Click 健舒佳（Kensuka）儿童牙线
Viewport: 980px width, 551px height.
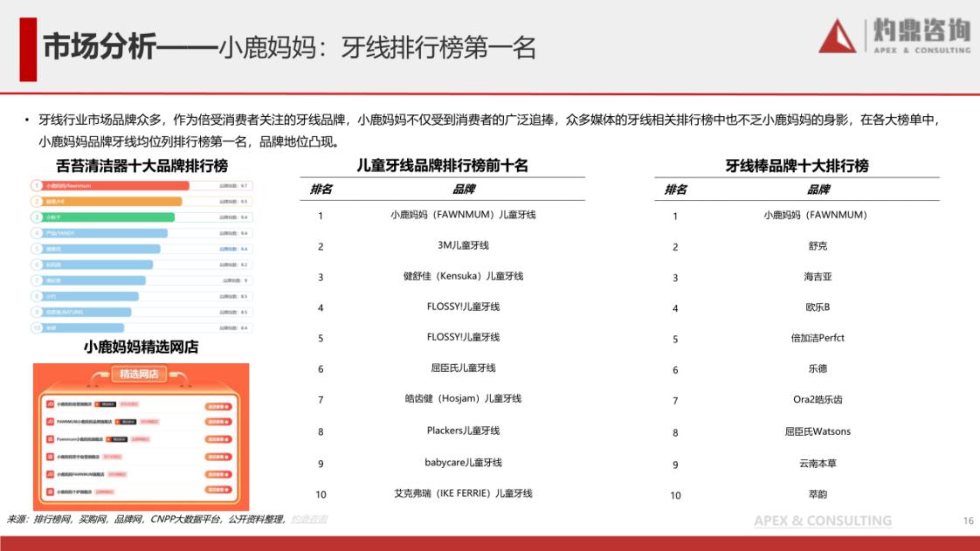pyautogui.click(x=463, y=276)
